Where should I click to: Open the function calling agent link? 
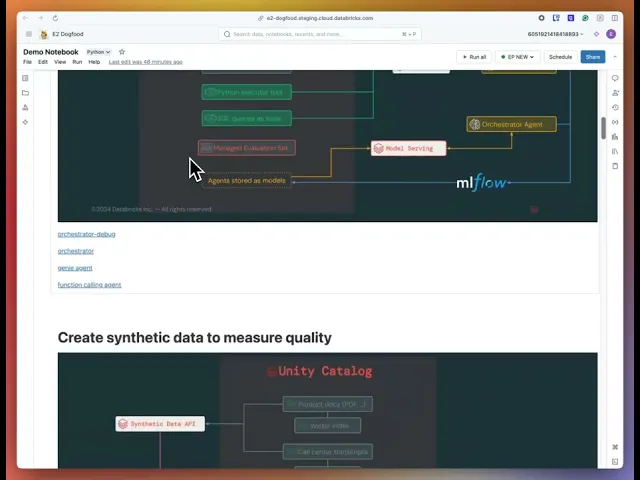pos(89,285)
